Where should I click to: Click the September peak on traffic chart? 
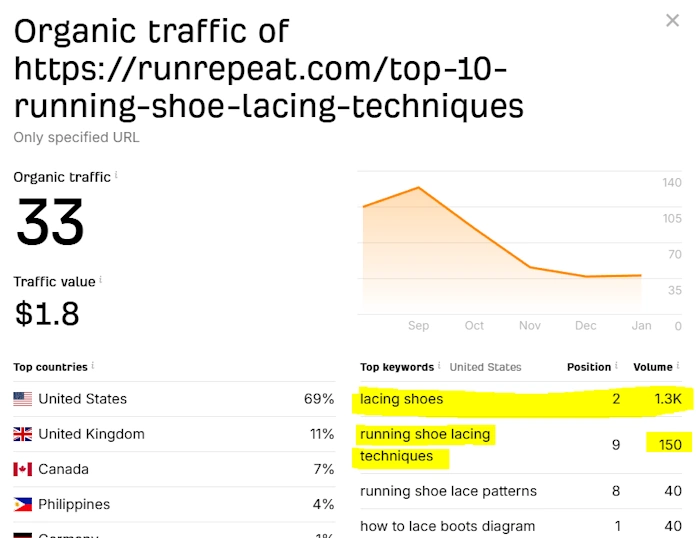tap(418, 188)
